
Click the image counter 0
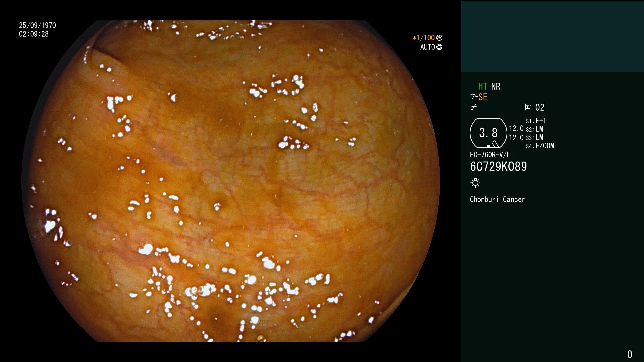click(630, 354)
